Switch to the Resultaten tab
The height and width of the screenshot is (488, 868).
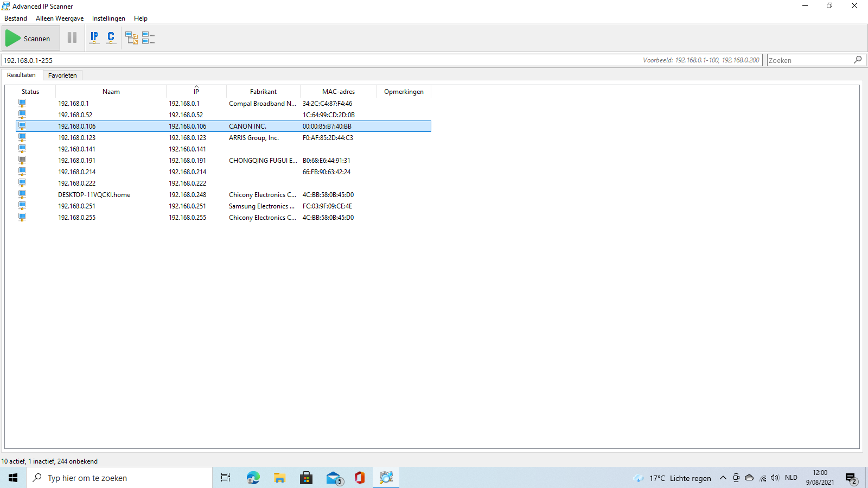pos(21,75)
